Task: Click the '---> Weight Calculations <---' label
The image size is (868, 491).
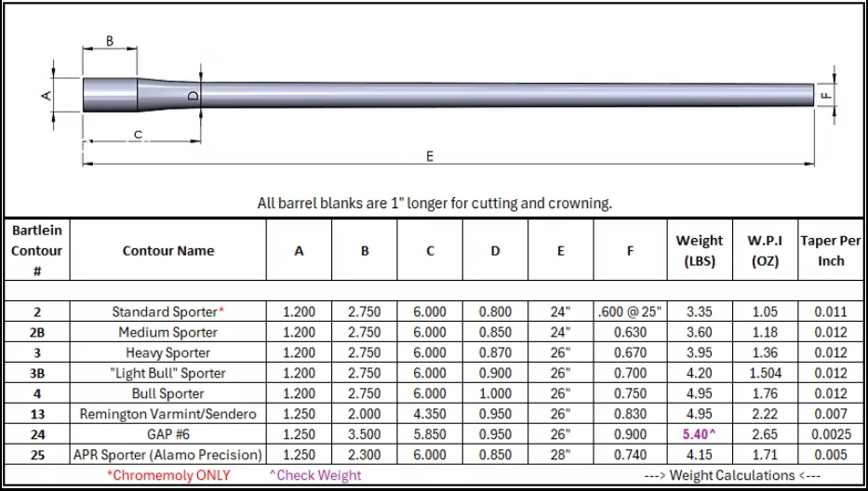Action: pyautogui.click(x=732, y=475)
